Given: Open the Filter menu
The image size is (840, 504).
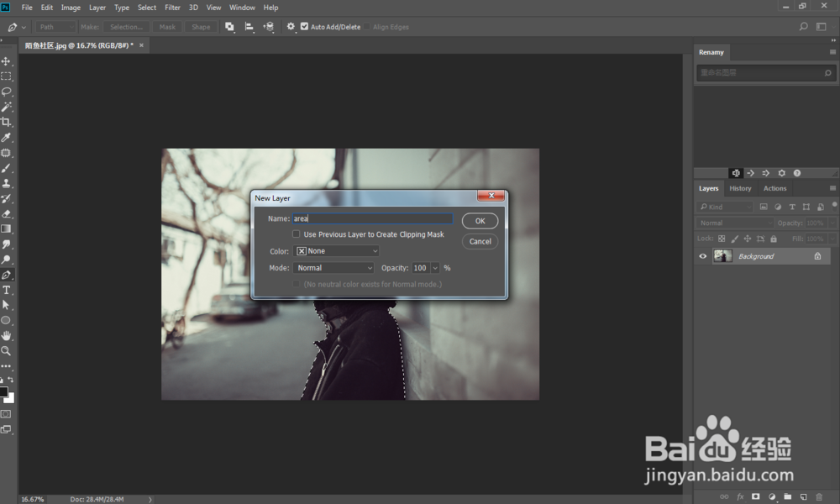Looking at the screenshot, I should coord(172,8).
